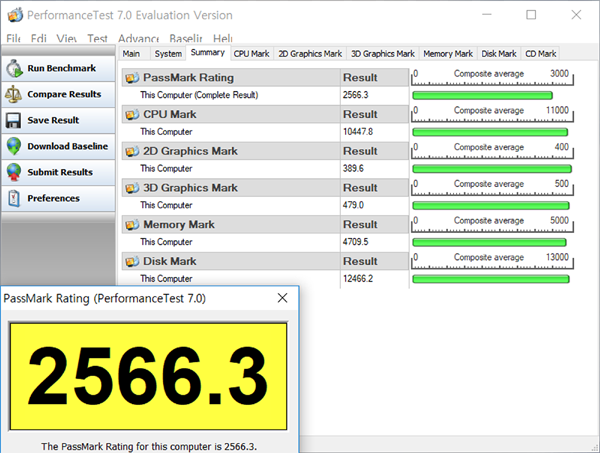Click the Memory Mark section header
This screenshot has height=453, width=600.
click(231, 225)
